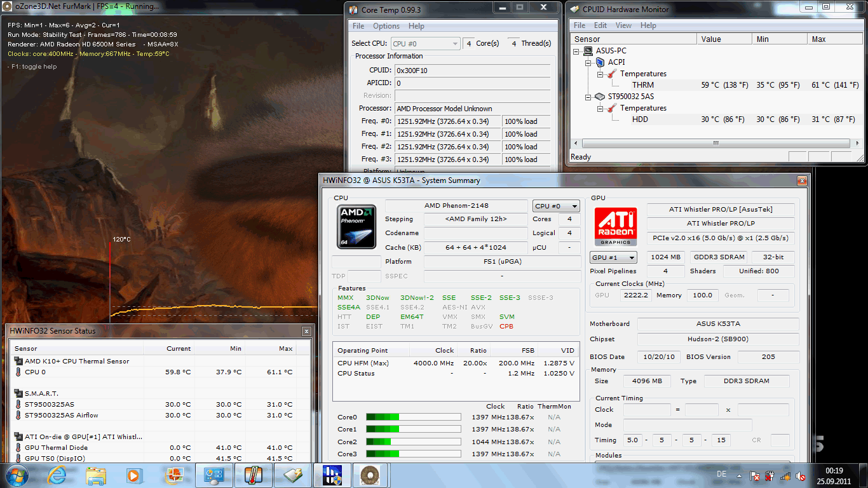Click the CPU HFM (Max) operating point row
The height and width of the screenshot is (488, 868).
click(x=456, y=363)
